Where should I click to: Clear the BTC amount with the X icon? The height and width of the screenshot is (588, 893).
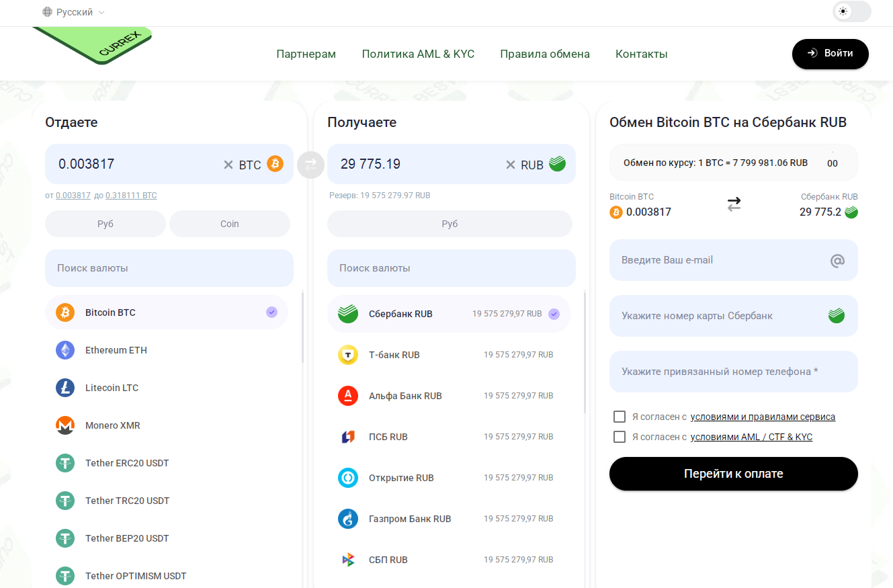tap(228, 165)
